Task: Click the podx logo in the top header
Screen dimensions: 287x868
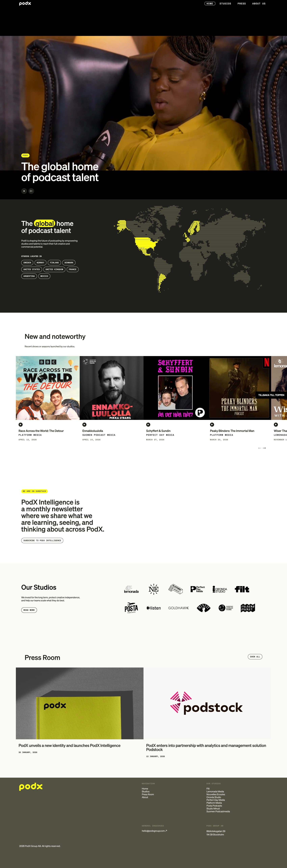Action: pos(25,3)
